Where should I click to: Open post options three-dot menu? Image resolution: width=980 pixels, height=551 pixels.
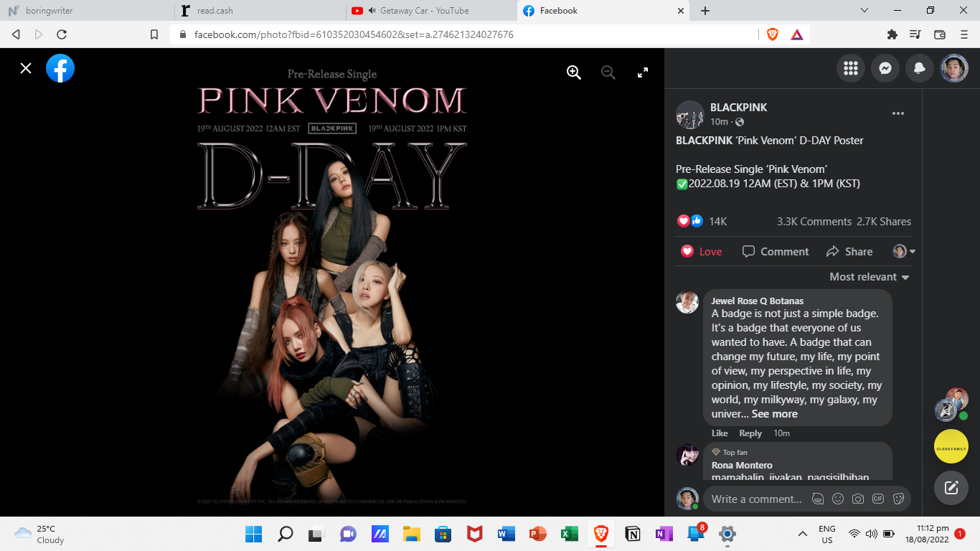click(x=898, y=113)
